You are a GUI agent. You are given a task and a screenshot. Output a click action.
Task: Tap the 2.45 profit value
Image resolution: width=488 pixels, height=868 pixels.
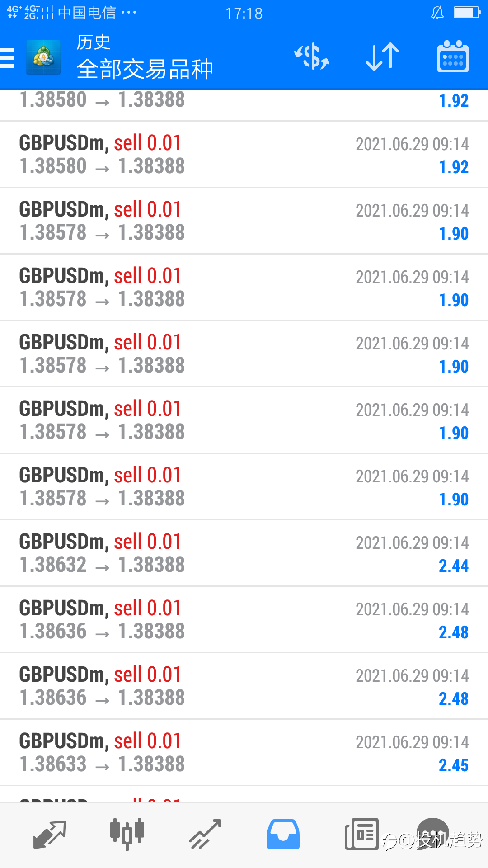454,765
